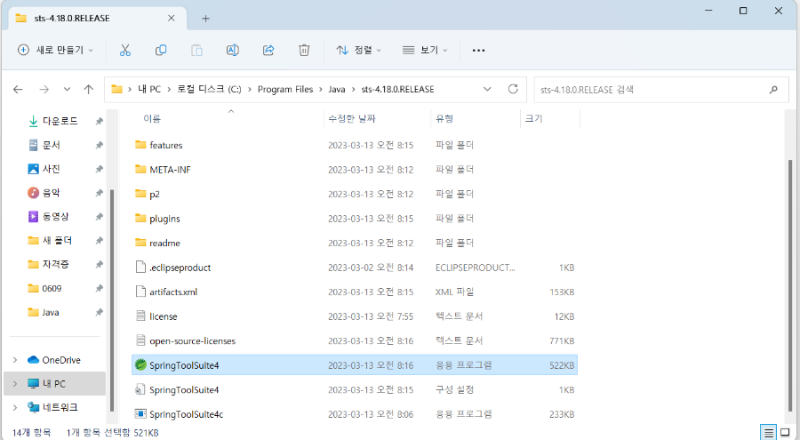The image size is (800, 440).
Task: Go forward with the right arrow
Action: pyautogui.click(x=44, y=89)
